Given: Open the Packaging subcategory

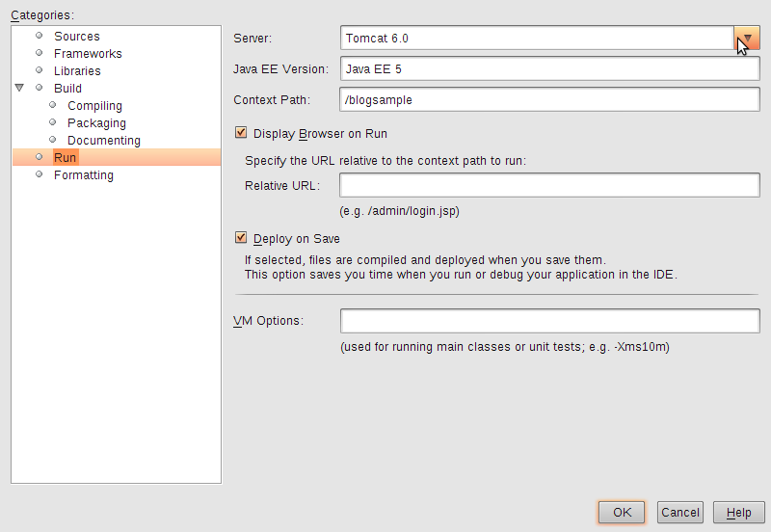Looking at the screenshot, I should pos(97,123).
